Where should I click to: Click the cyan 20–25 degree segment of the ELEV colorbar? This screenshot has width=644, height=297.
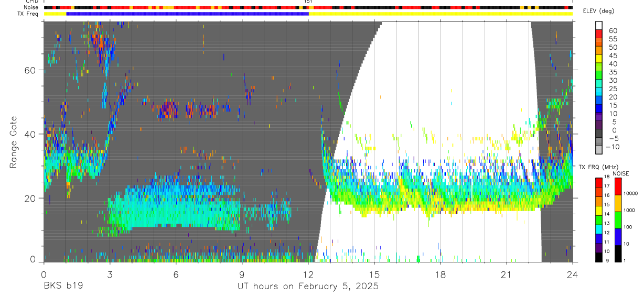pos(599,93)
